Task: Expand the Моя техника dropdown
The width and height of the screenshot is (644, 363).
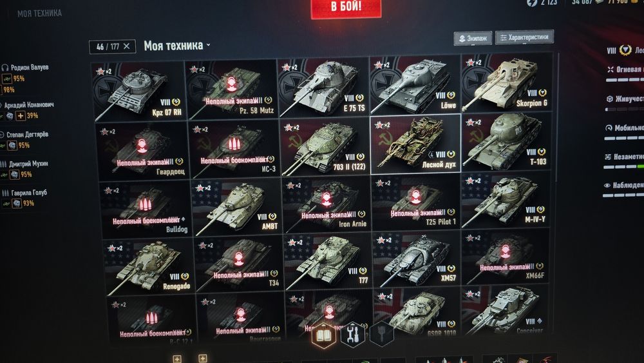Action: click(177, 45)
